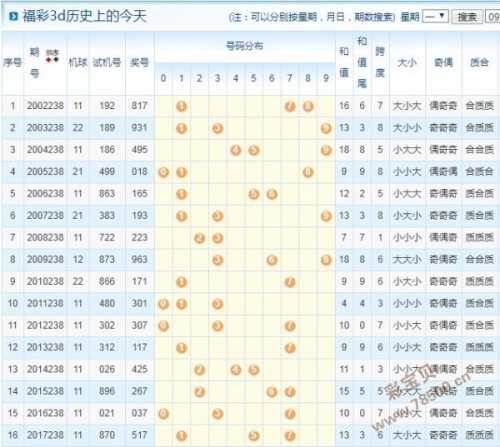Viewport: 500px width, 447px height.
Task: Click the ball 4 in row 2004238
Action: [236, 150]
